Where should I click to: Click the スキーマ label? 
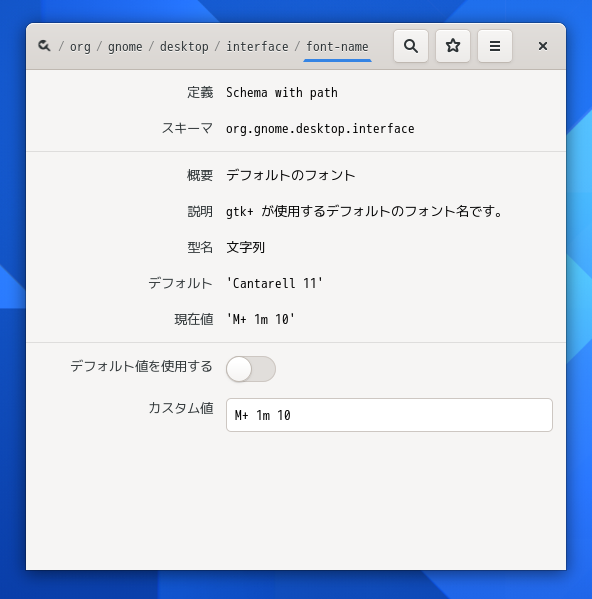187,128
